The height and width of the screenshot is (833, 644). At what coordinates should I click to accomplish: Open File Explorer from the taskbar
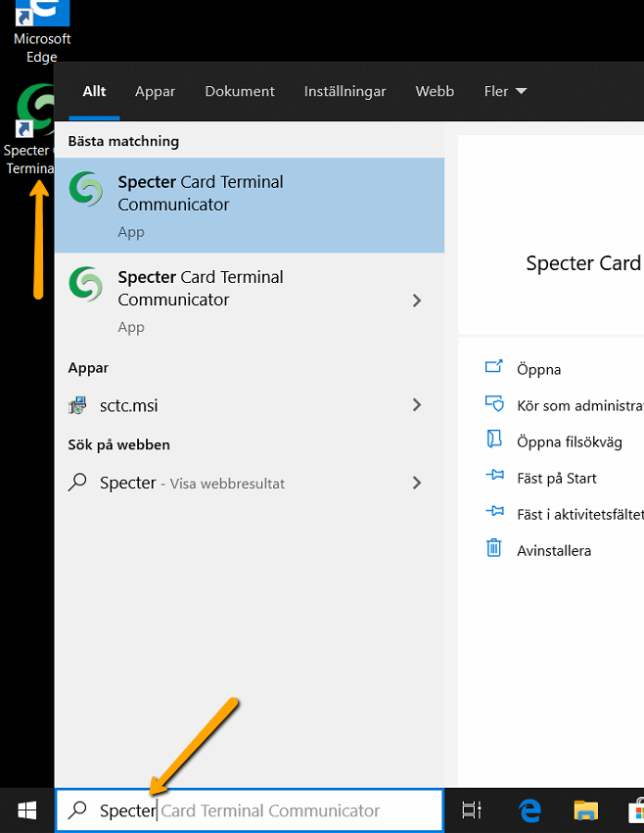585,810
